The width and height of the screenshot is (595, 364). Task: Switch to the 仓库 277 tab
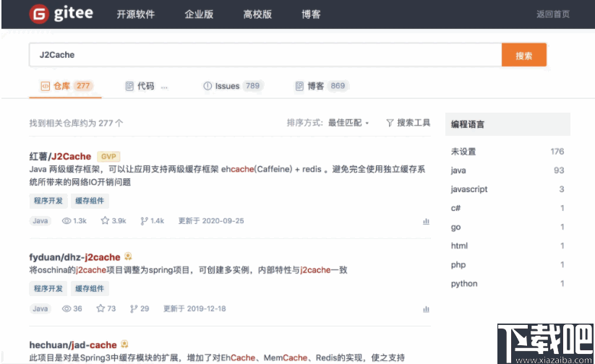(x=65, y=86)
